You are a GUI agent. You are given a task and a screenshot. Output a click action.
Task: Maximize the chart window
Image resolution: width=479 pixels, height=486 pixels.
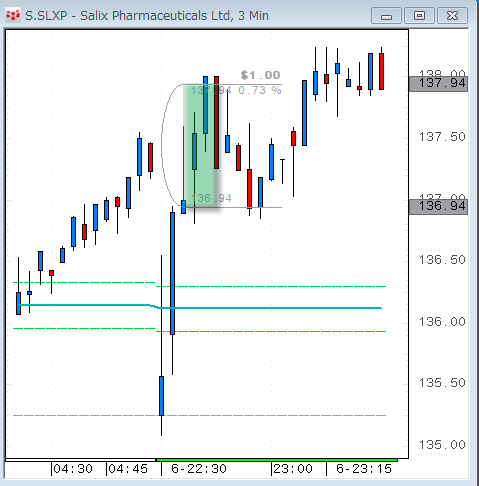point(419,16)
